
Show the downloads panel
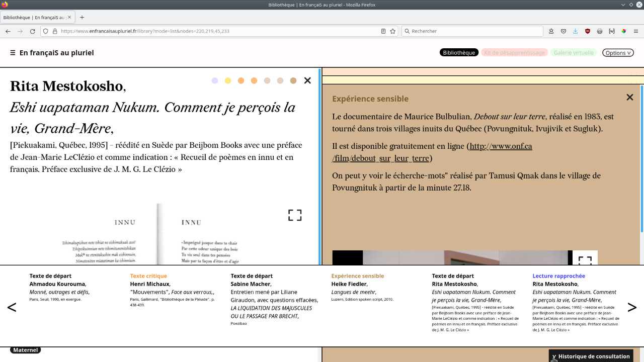(576, 31)
